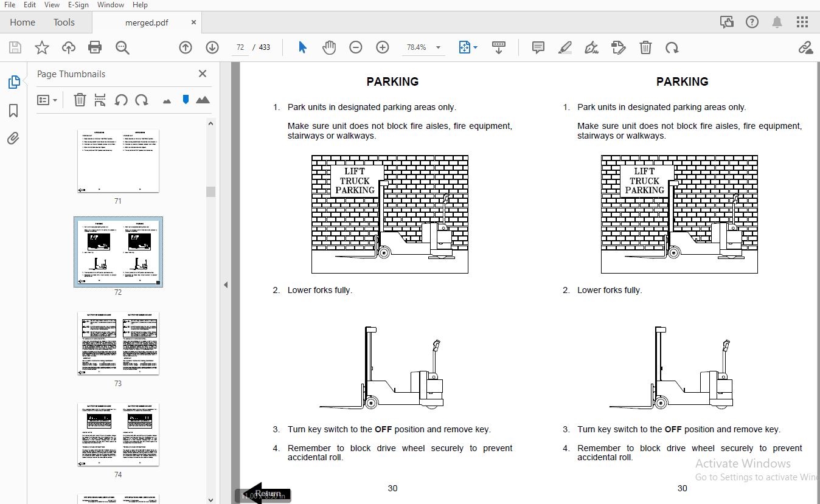Click the total page count 433

coord(265,47)
